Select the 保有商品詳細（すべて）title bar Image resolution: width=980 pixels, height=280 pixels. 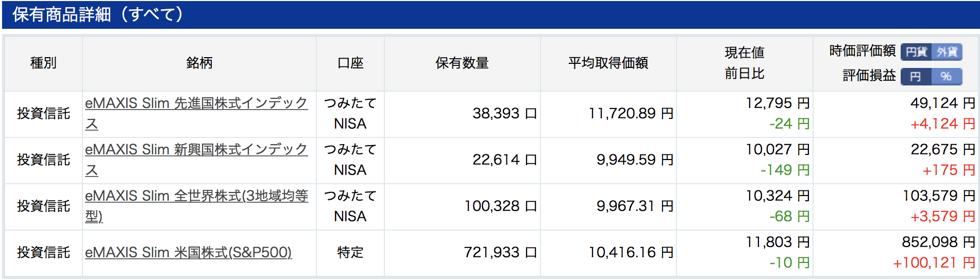490,14
